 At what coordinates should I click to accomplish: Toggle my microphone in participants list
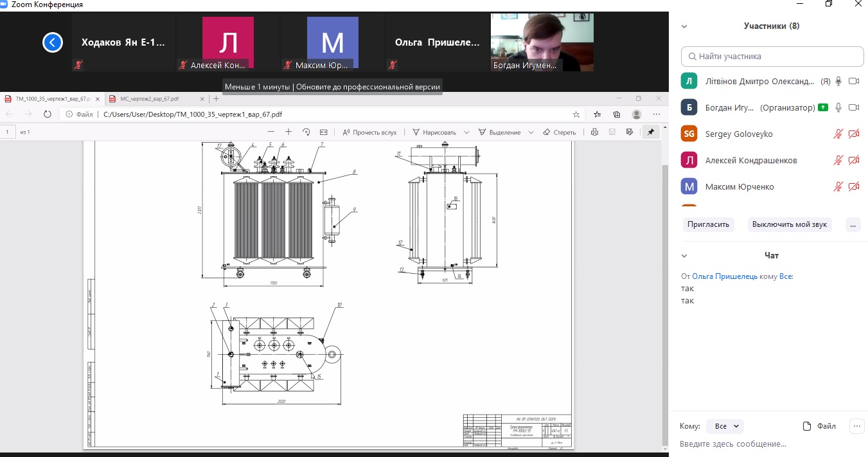click(x=838, y=81)
